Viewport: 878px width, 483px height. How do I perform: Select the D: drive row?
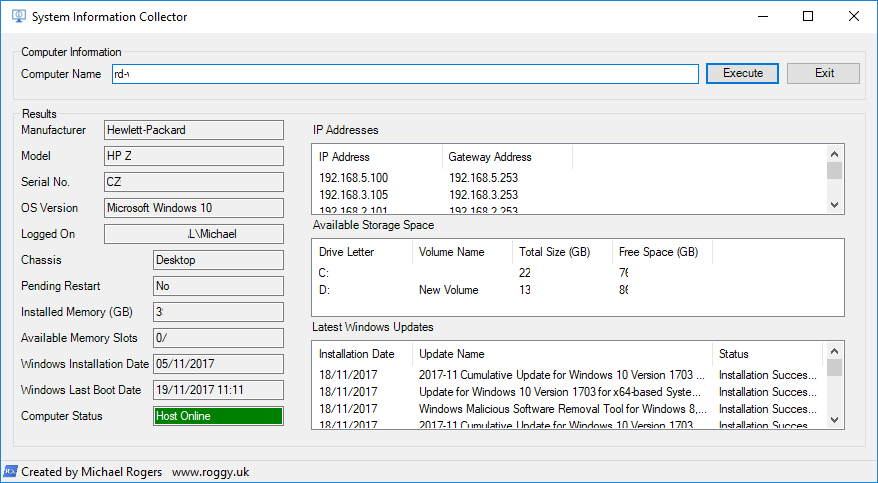point(577,290)
